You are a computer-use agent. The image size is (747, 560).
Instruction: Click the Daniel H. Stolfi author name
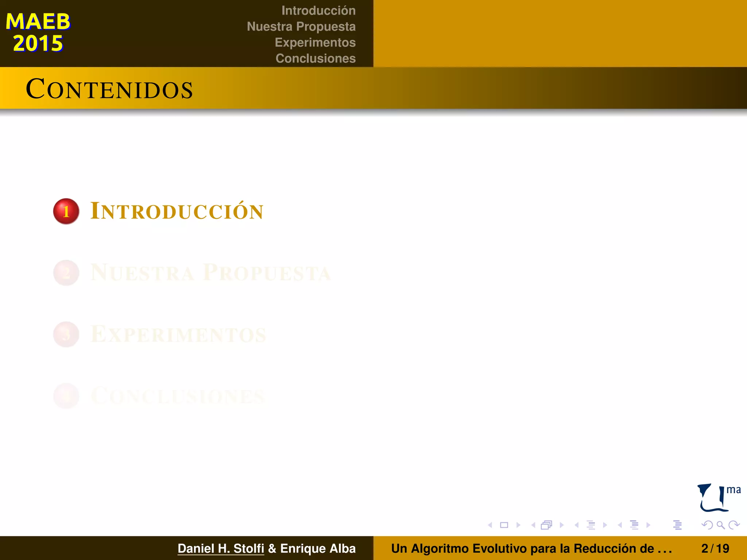pyautogui.click(x=221, y=548)
